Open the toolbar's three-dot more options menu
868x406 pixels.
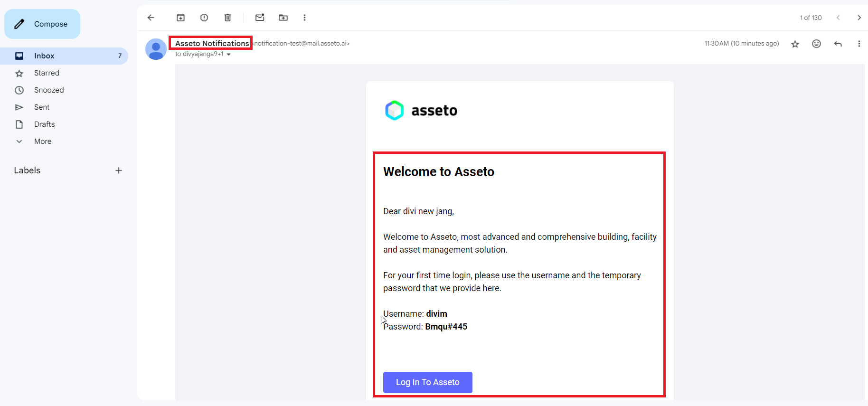304,18
